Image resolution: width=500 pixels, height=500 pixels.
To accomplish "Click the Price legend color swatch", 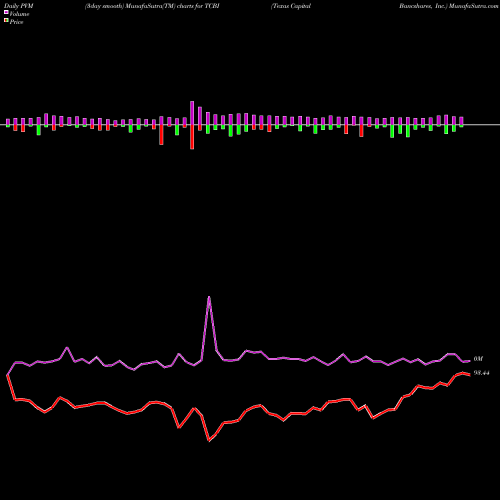I will tap(6, 21).
